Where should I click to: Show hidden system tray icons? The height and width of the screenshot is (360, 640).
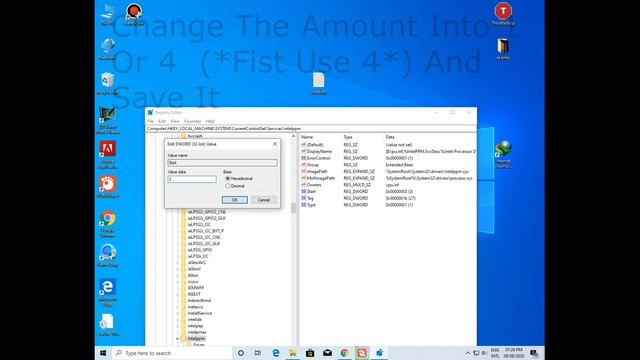click(467, 353)
